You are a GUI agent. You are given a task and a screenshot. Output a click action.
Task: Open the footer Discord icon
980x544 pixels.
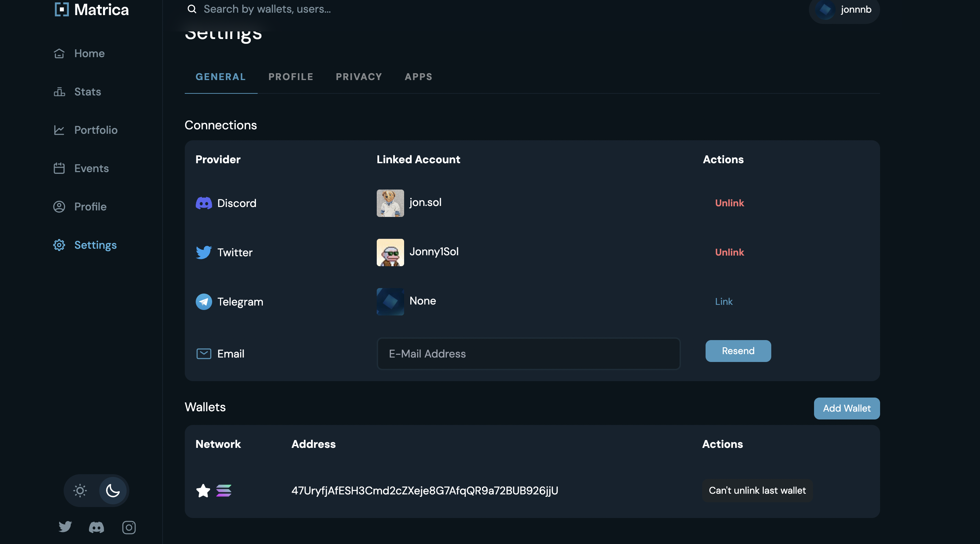point(96,527)
